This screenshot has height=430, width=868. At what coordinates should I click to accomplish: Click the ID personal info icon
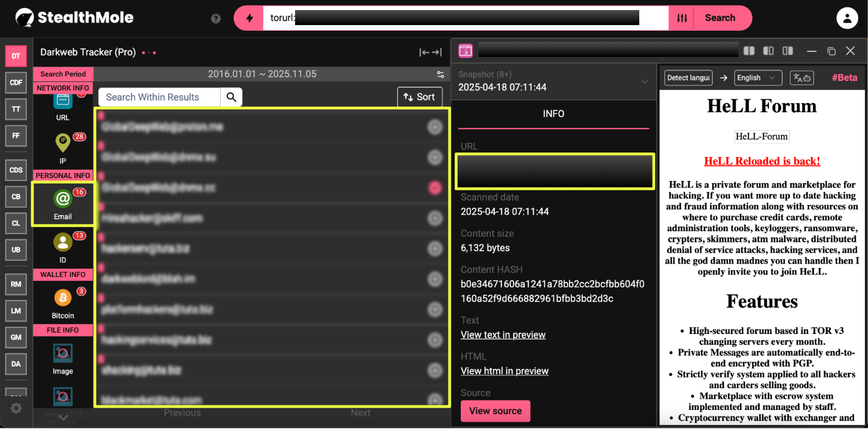pyautogui.click(x=62, y=247)
